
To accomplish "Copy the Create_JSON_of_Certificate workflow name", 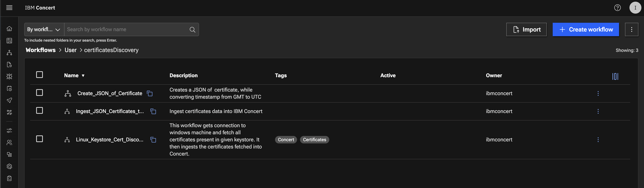I will 150,93.
